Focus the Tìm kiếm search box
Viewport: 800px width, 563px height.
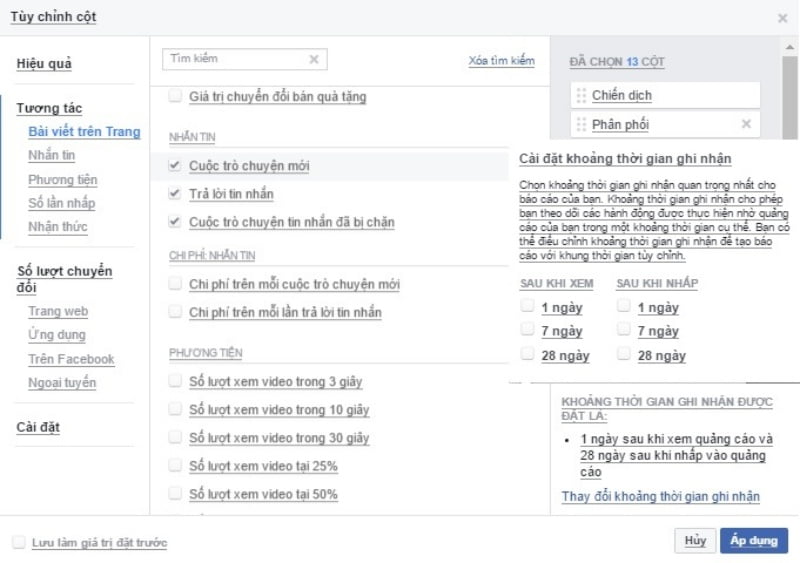(236, 60)
